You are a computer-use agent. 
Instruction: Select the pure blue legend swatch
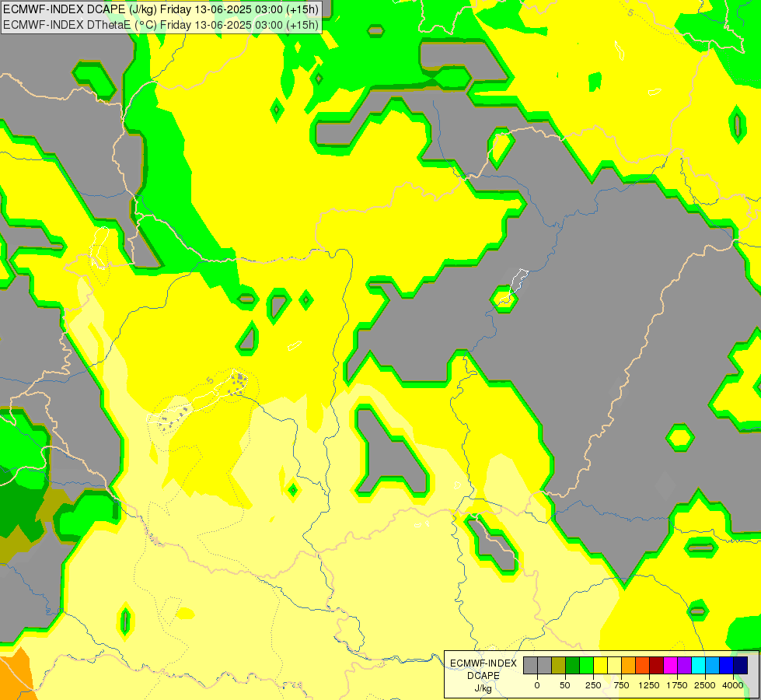[727, 665]
